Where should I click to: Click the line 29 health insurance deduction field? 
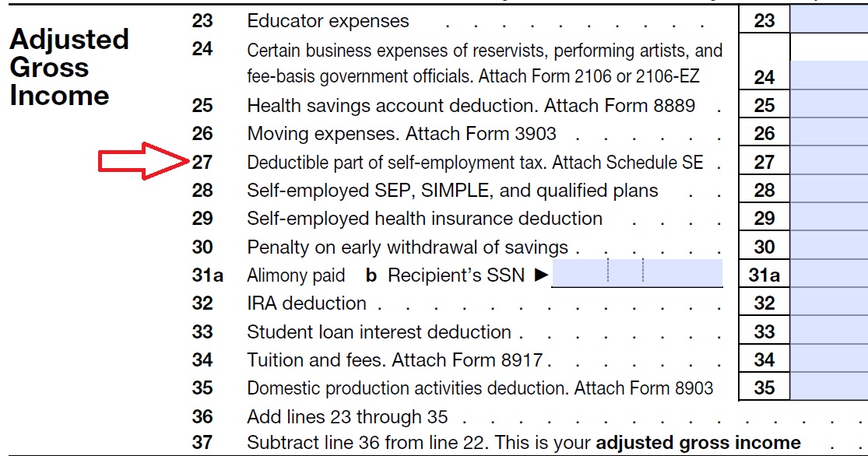(829, 217)
